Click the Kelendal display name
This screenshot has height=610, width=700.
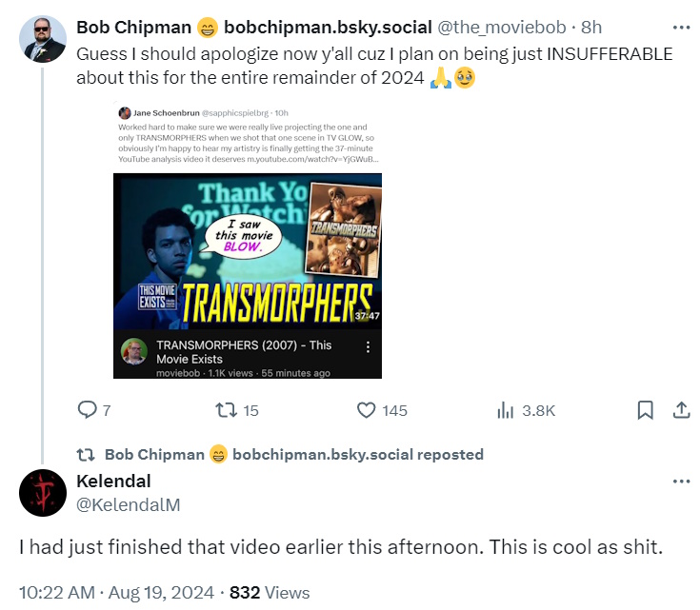pos(113,482)
